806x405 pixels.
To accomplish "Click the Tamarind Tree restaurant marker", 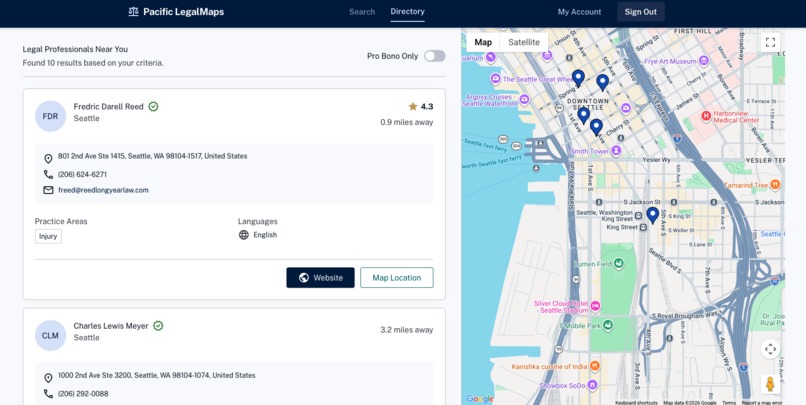I will tap(775, 185).
